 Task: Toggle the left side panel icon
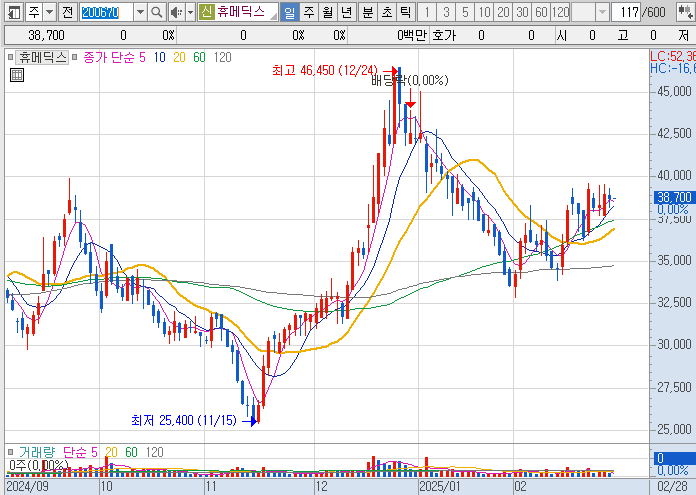(14, 12)
